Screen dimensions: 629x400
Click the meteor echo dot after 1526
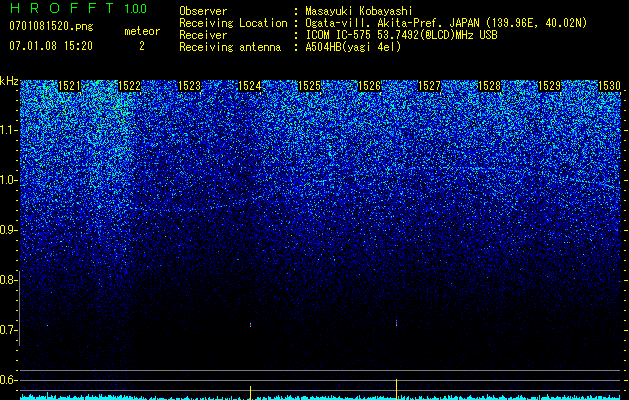click(x=396, y=323)
